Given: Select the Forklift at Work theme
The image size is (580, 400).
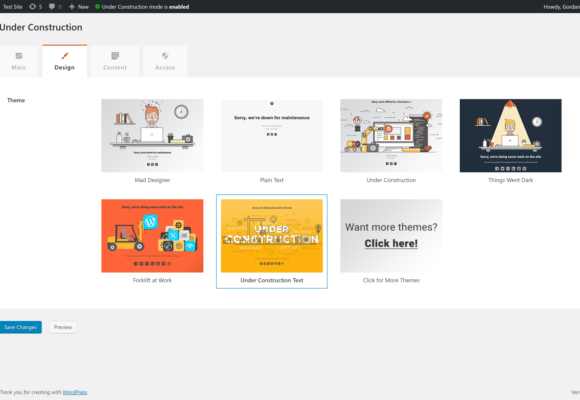Looking at the screenshot, I should (x=152, y=236).
